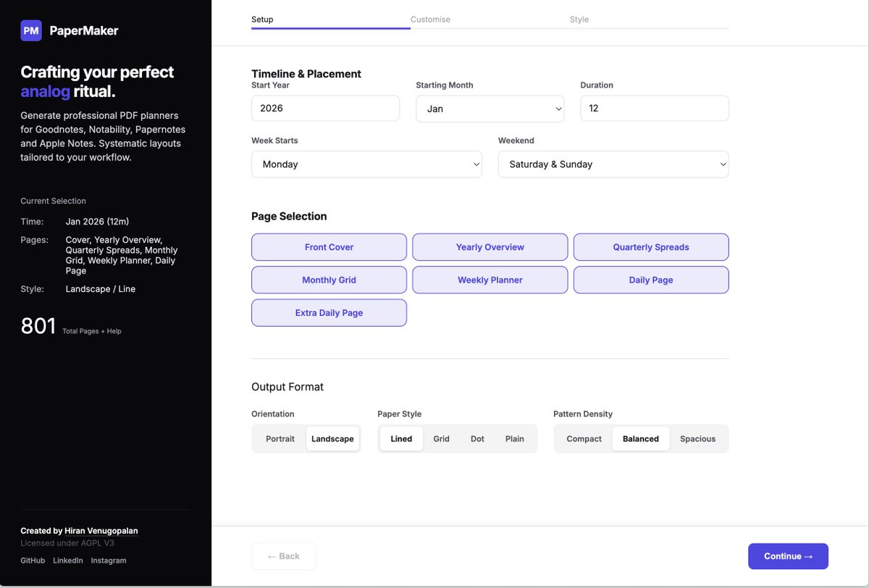
Task: Select Portrait orientation
Action: (x=280, y=439)
